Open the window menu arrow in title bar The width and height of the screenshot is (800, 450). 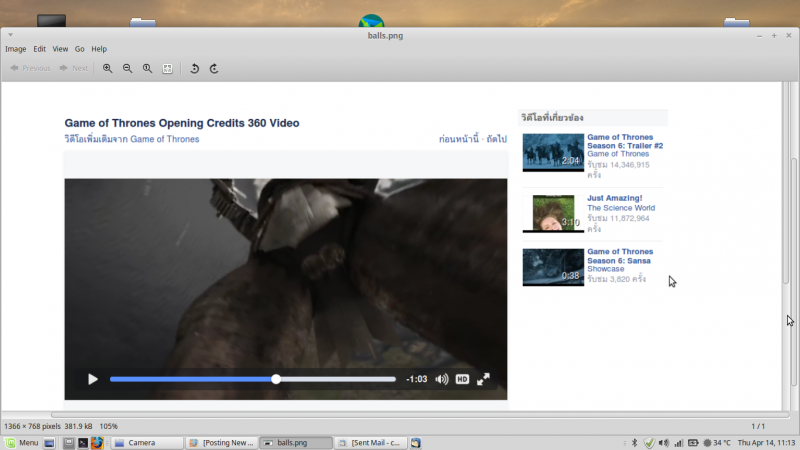10,35
